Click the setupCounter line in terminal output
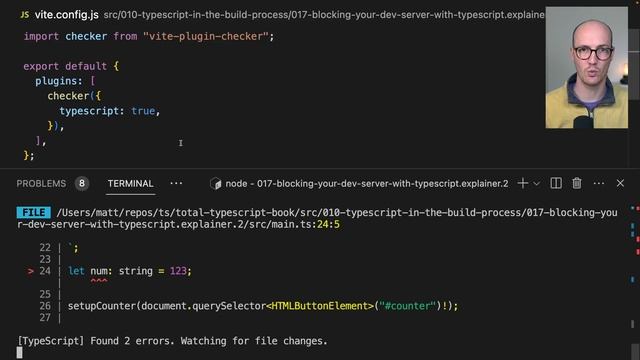The height and width of the screenshot is (360, 640). tap(263, 306)
